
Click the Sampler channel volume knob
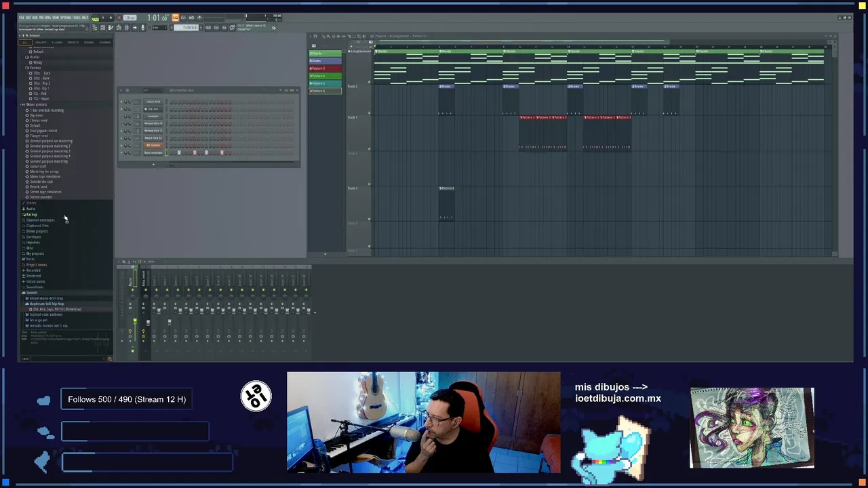tap(130, 116)
